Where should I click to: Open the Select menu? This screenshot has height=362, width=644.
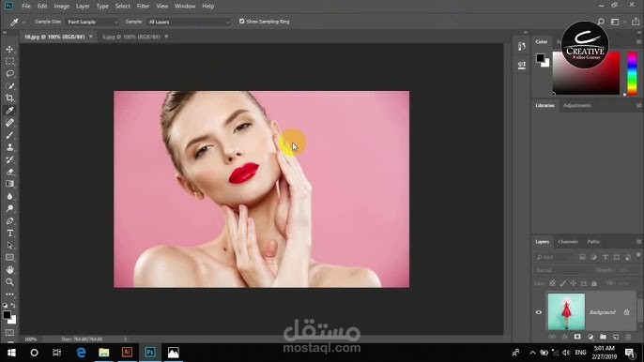[x=122, y=7]
